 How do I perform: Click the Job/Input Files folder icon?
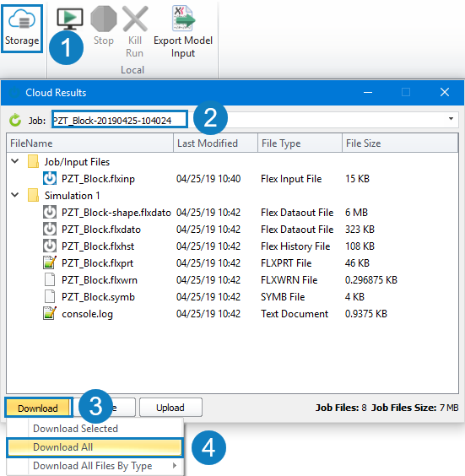click(x=33, y=161)
